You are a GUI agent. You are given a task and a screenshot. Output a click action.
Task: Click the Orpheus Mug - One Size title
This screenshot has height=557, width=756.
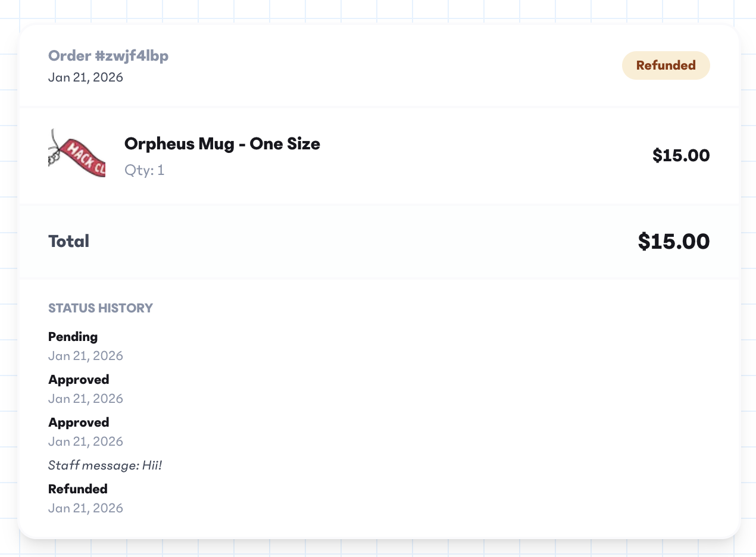pos(222,144)
